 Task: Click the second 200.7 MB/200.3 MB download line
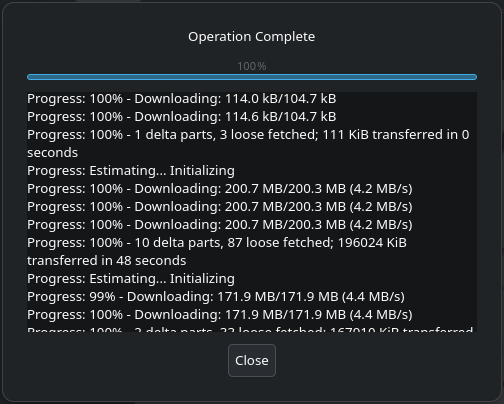(220, 207)
